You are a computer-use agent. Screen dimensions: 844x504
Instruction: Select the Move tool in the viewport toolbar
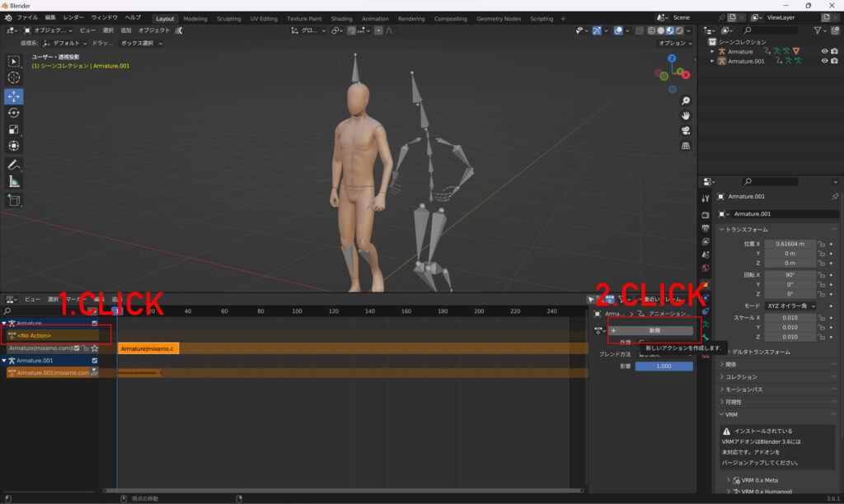pos(14,96)
